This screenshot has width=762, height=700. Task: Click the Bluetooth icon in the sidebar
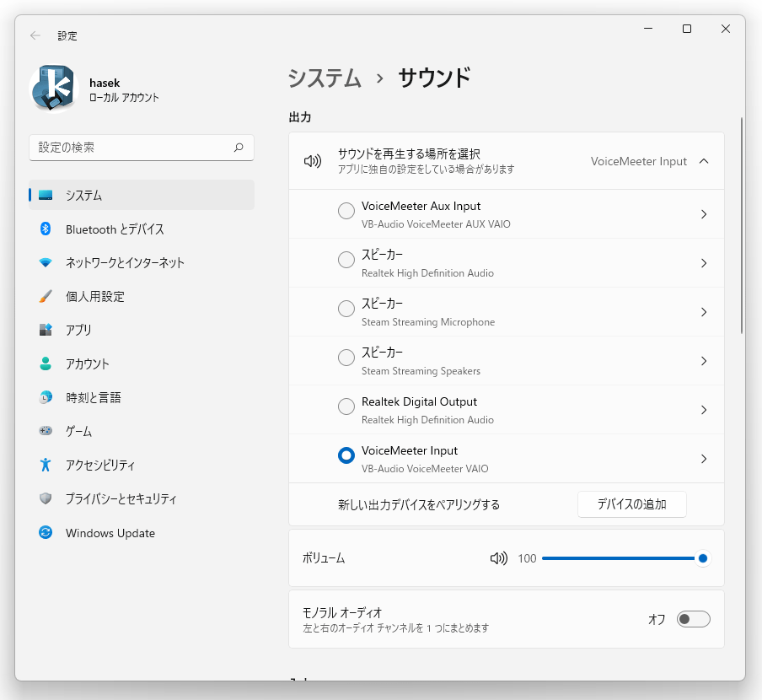pyautogui.click(x=46, y=229)
